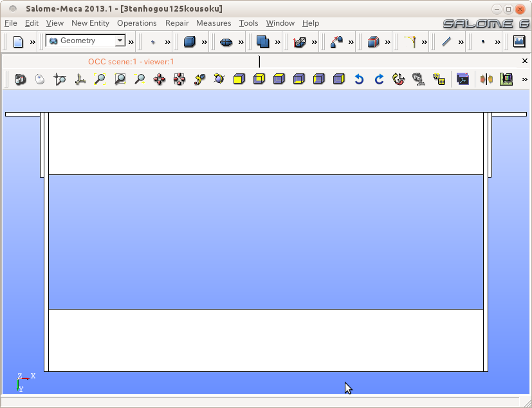The height and width of the screenshot is (408, 532).
Task: Close the OCC viewer tab
Action: [524, 60]
